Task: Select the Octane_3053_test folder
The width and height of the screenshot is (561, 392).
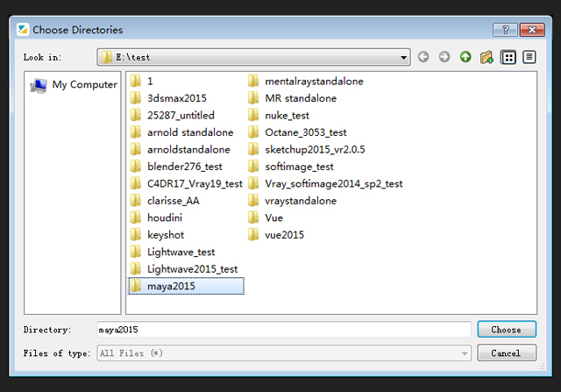Action: (x=297, y=132)
